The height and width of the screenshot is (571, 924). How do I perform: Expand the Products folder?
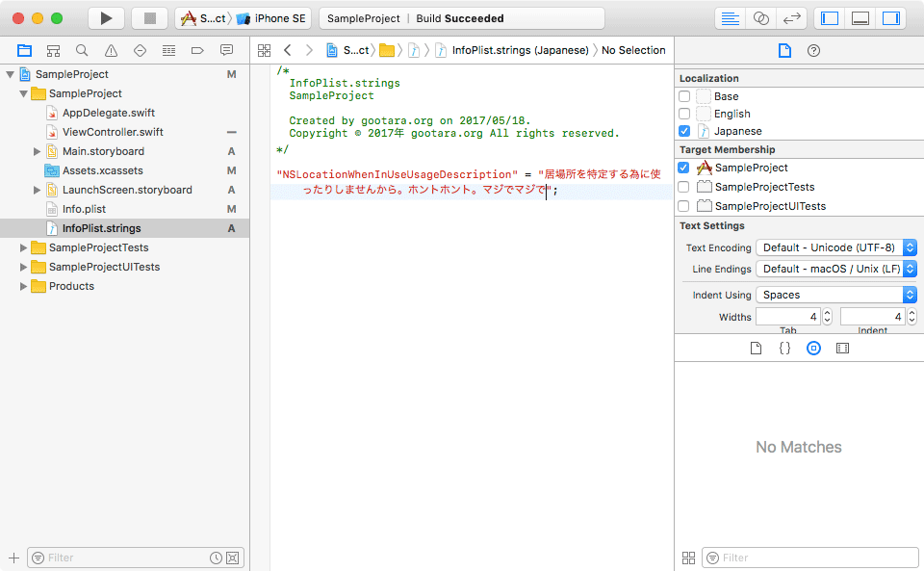pyautogui.click(x=23, y=286)
